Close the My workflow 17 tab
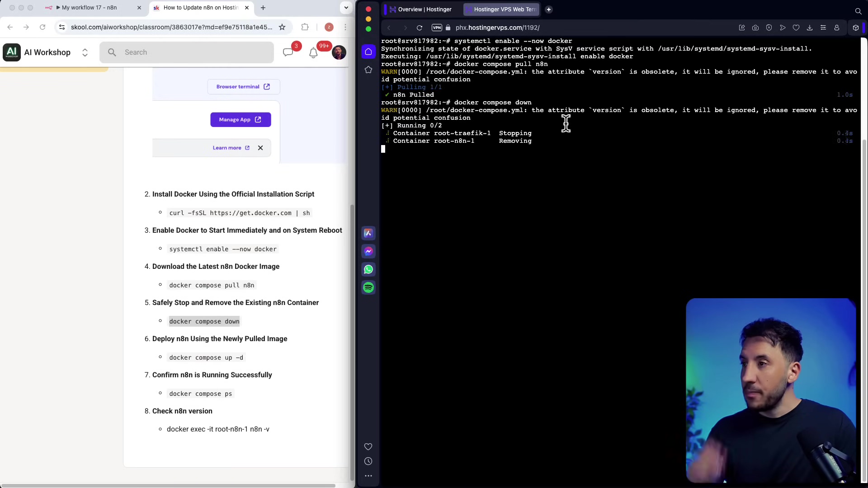Viewport: 868px width, 488px height. click(x=139, y=8)
